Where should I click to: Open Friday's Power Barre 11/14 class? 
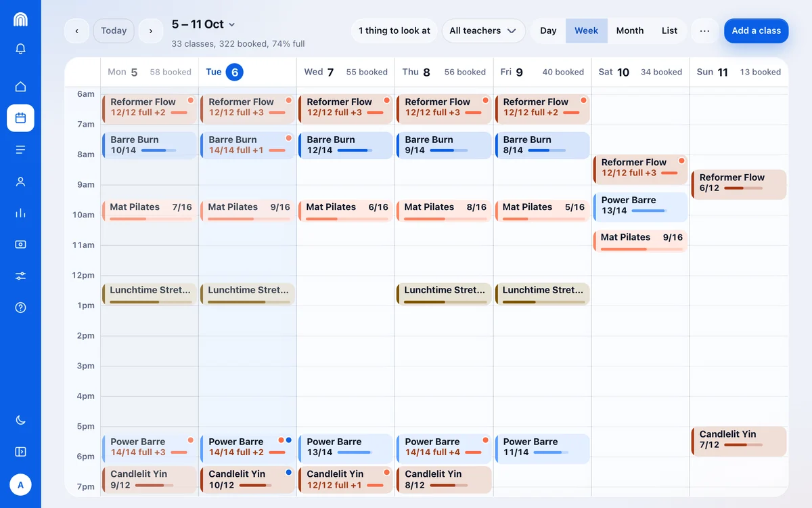(x=542, y=449)
